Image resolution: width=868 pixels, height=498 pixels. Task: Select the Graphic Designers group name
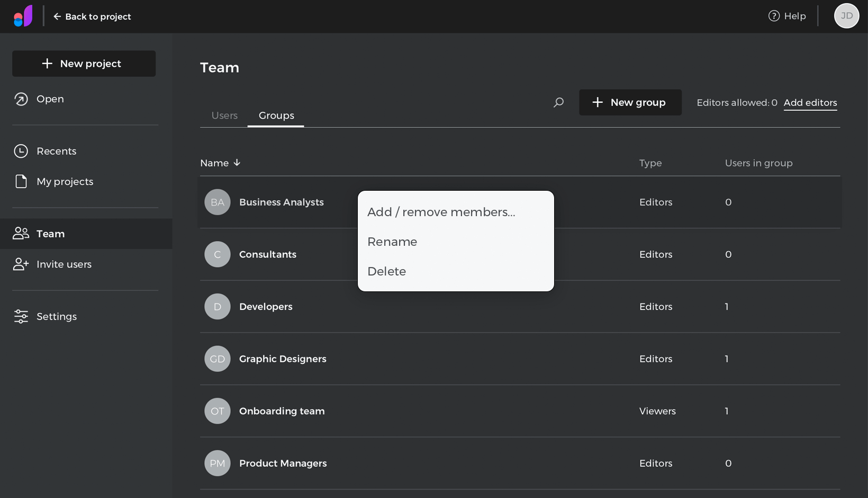point(283,359)
